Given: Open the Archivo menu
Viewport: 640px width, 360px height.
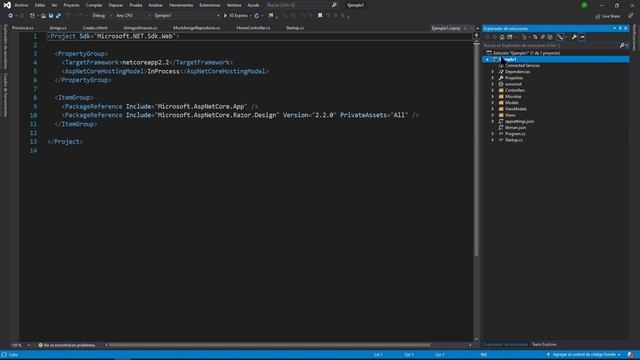Looking at the screenshot, I should pyautogui.click(x=21, y=5).
